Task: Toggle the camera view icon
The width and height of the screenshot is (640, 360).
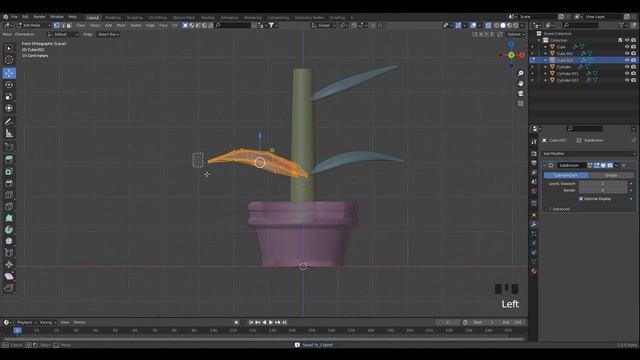Action: 521,93
